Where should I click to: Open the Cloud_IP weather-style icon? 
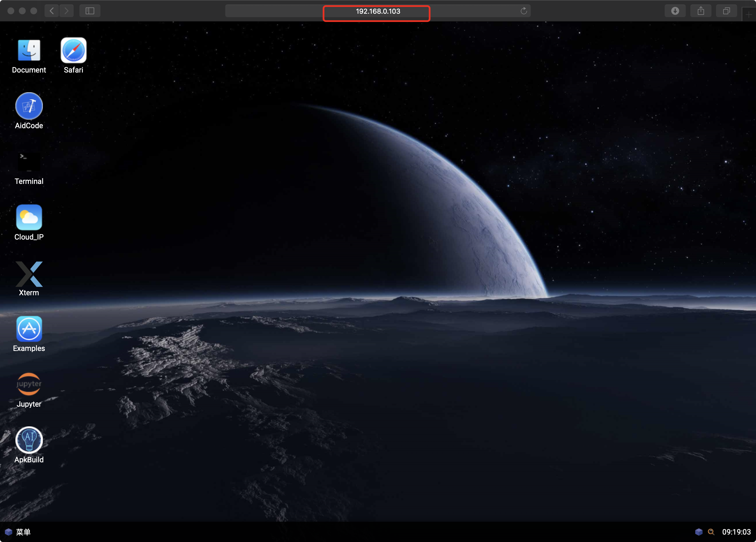29,217
